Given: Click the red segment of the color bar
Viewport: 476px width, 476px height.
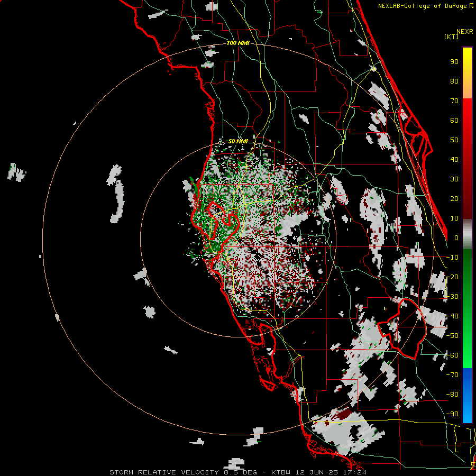Looking at the screenshot, I should pyautogui.click(x=467, y=159).
